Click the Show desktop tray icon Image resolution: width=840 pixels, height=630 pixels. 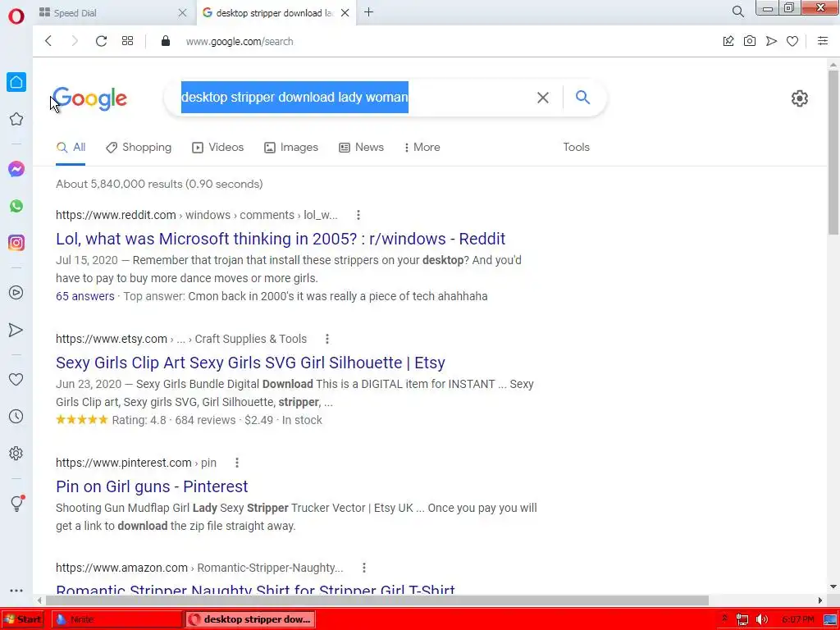[x=830, y=620]
